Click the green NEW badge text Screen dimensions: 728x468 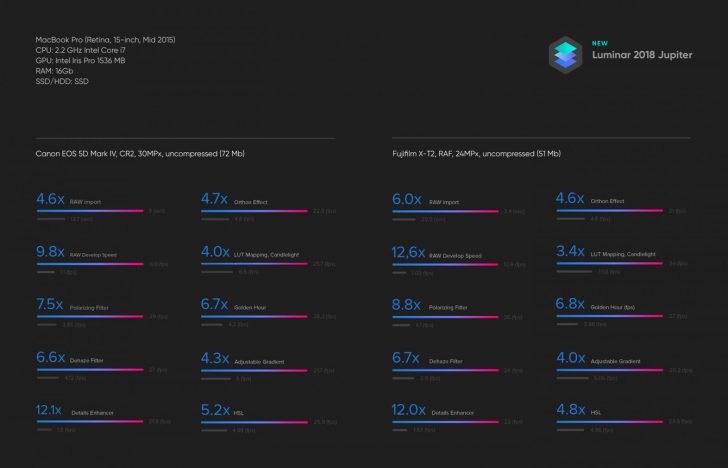coord(600,44)
